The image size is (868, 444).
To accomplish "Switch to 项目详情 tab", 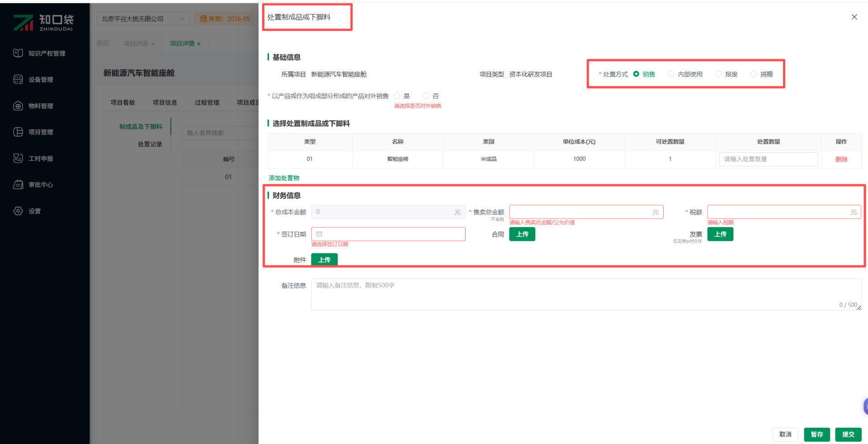I will coord(182,43).
